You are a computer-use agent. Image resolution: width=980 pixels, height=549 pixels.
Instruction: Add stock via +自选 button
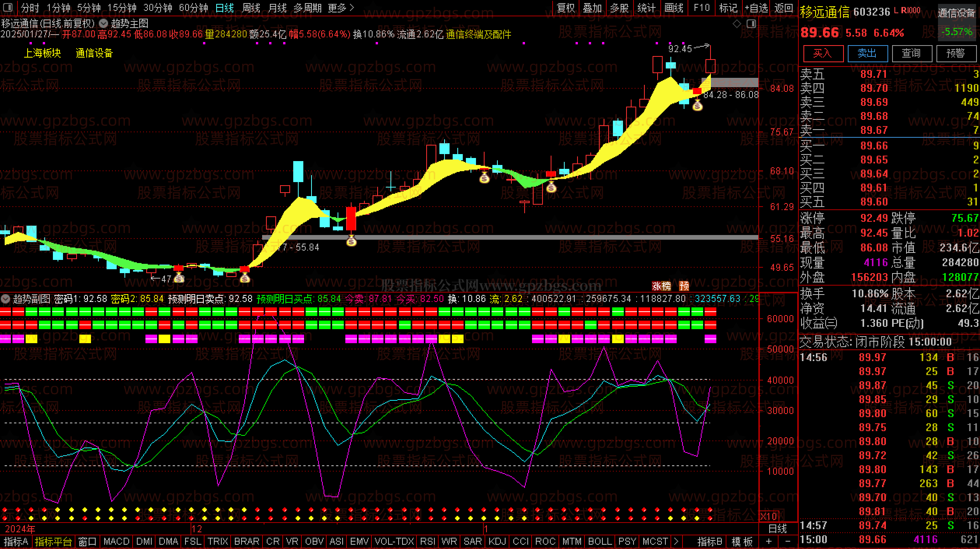point(756,8)
